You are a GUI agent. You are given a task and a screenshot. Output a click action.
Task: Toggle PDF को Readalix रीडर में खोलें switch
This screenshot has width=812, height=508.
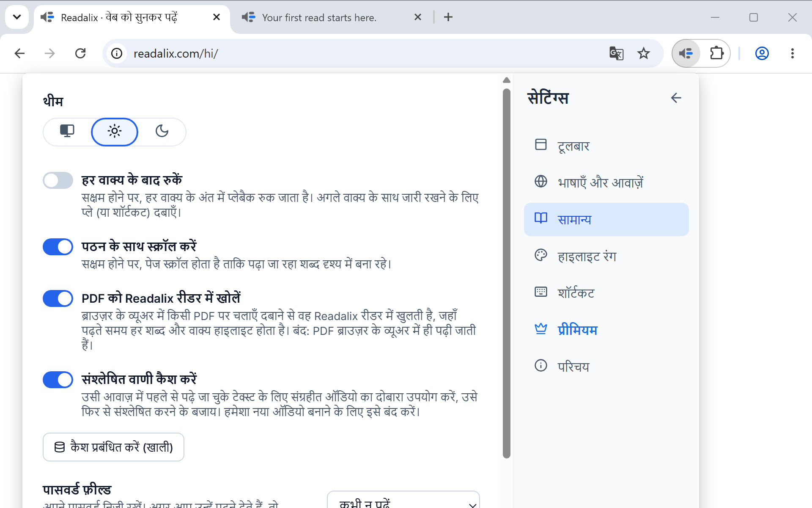pyautogui.click(x=58, y=298)
